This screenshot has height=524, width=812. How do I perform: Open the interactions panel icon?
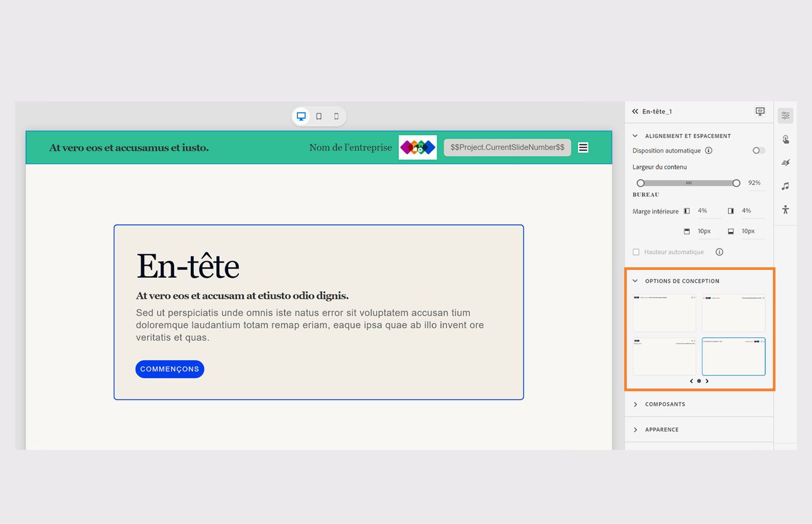pyautogui.click(x=786, y=139)
